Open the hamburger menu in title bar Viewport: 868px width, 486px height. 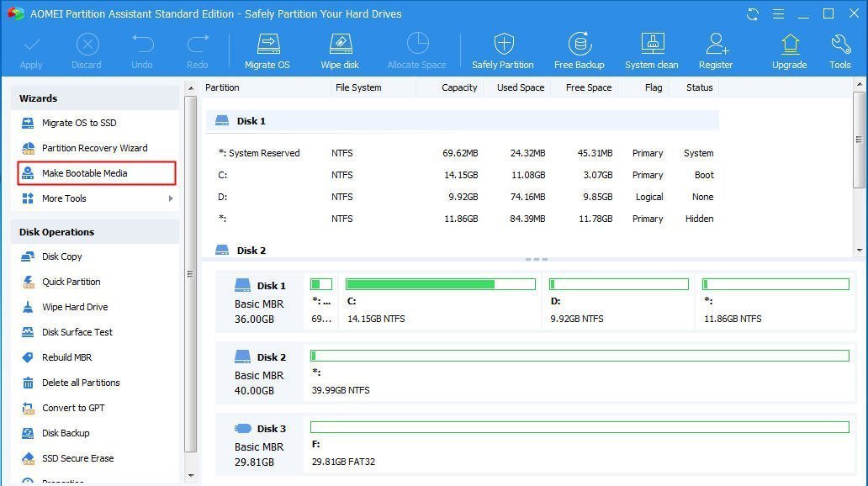[778, 13]
